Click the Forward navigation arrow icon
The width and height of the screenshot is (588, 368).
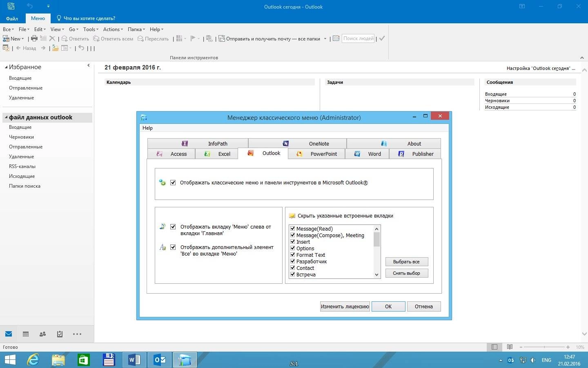[43, 48]
